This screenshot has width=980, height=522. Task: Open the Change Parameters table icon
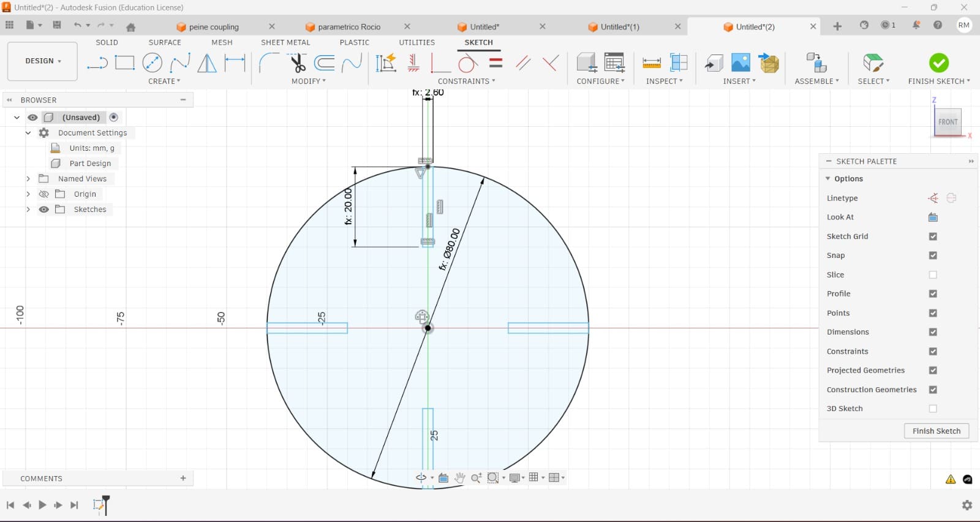click(x=614, y=62)
